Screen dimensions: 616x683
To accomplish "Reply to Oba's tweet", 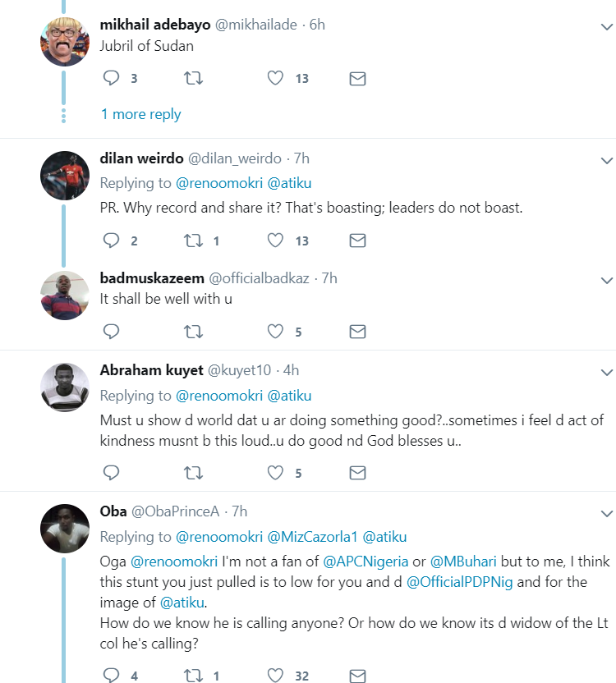I will [112, 676].
